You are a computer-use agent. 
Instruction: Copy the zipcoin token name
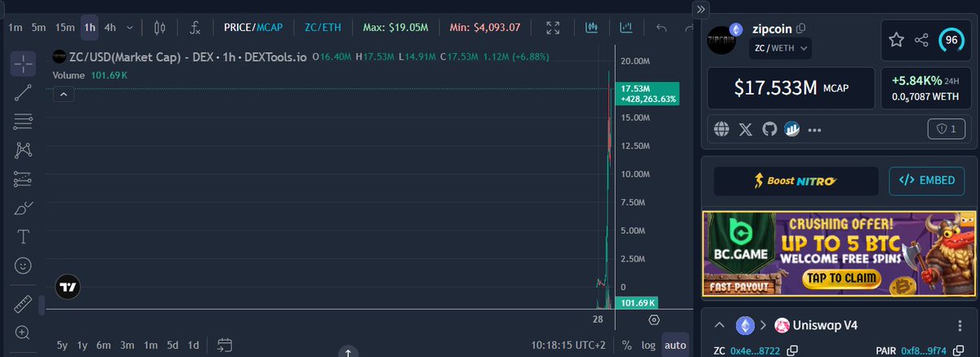click(x=801, y=28)
